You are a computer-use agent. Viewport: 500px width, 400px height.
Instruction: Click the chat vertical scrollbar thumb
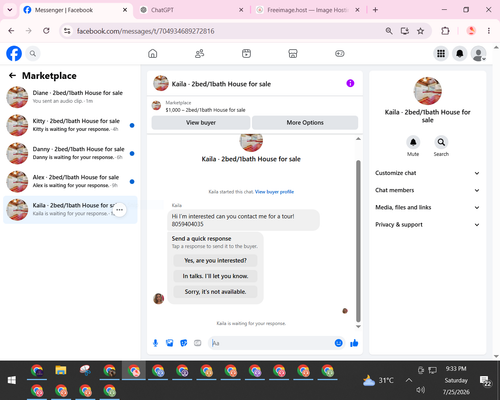pyautogui.click(x=358, y=241)
